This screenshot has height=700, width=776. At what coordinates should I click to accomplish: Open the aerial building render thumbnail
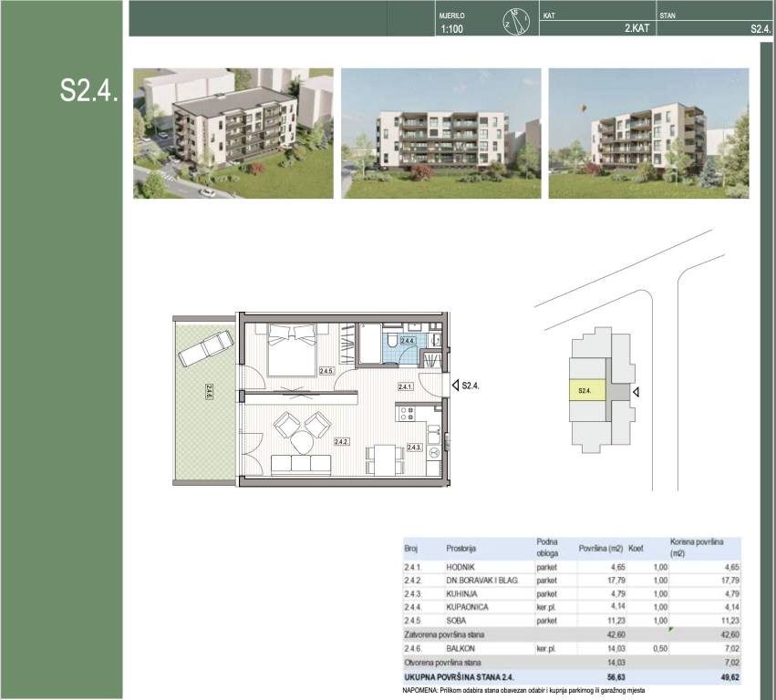(x=233, y=133)
